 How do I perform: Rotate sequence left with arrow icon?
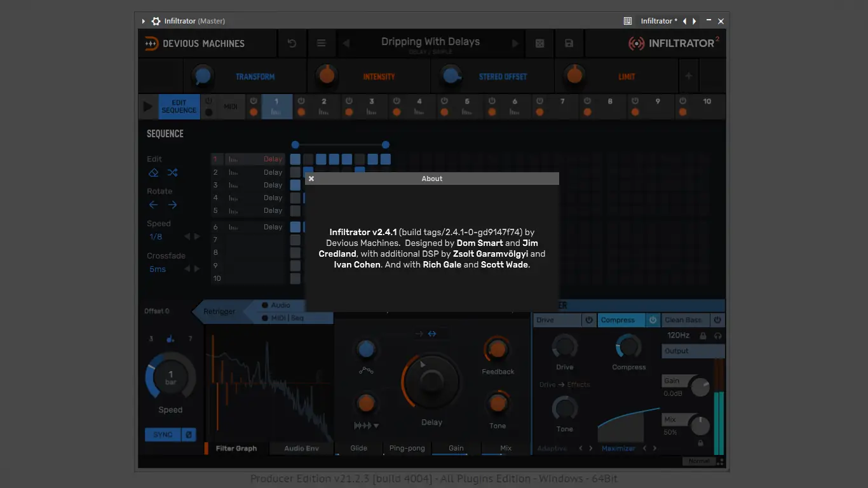click(x=153, y=205)
